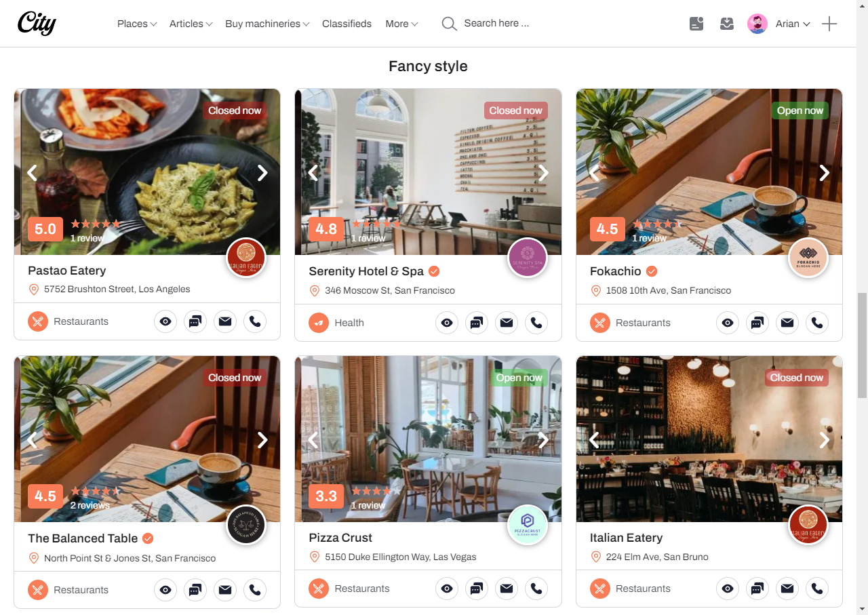Click the phone icon on Pastao Eatery card
The height and width of the screenshot is (615, 868).
click(x=255, y=321)
